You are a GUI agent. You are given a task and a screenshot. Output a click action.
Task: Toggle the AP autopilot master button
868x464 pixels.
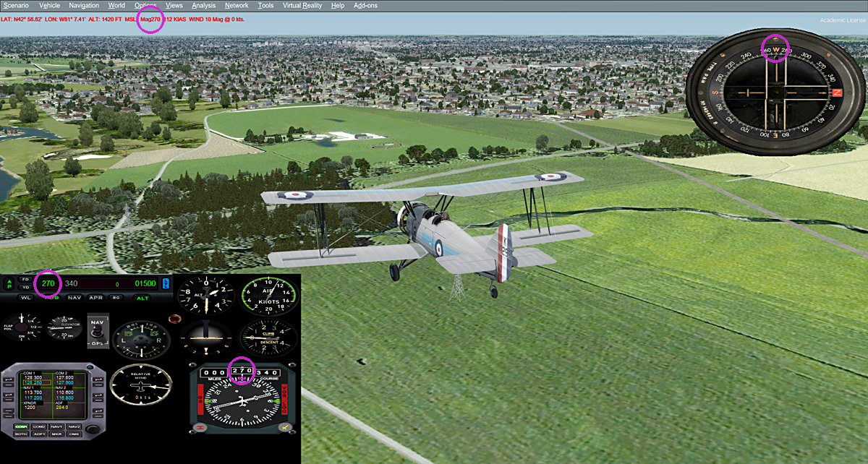(x=9, y=284)
